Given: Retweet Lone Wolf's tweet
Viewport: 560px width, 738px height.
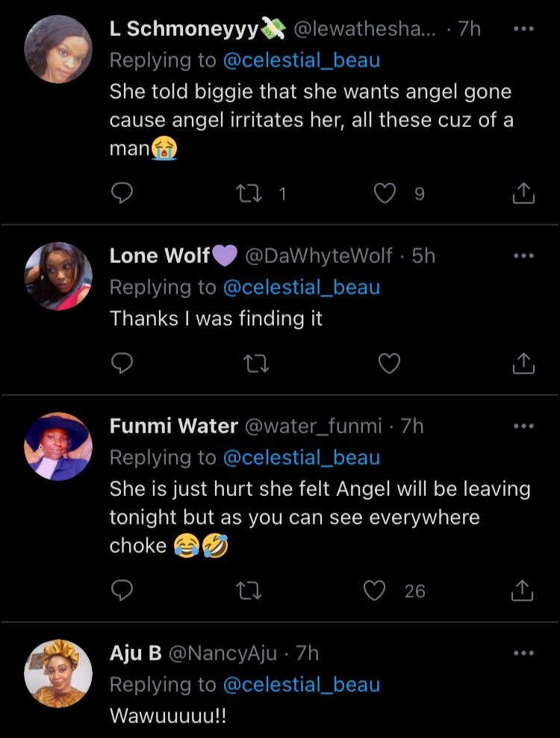Looking at the screenshot, I should tap(255, 364).
